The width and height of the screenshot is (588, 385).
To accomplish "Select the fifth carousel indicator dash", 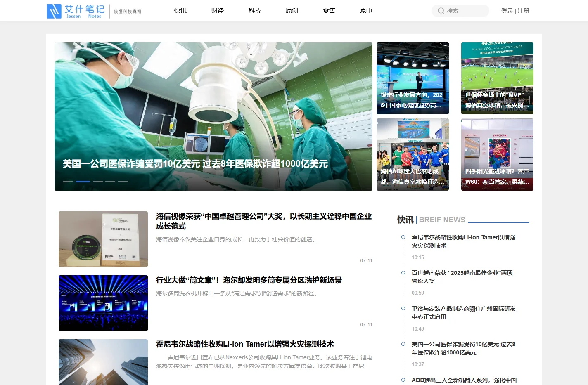I will [x=123, y=182].
